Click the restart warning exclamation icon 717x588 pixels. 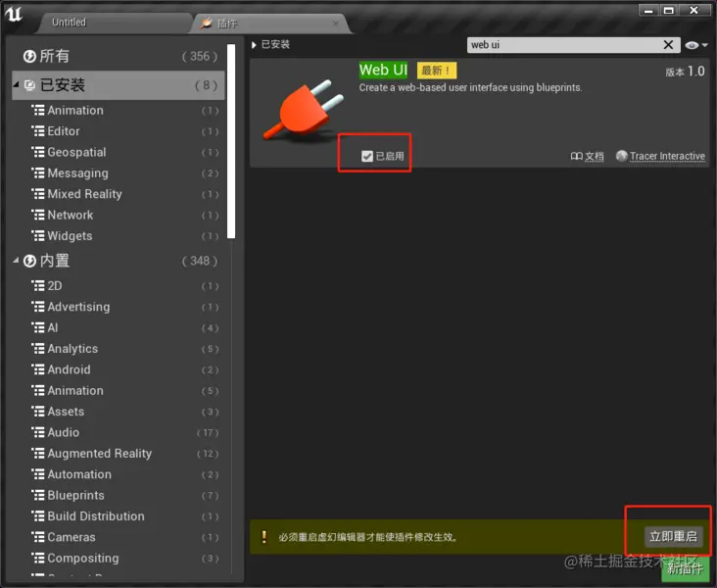[x=263, y=537]
